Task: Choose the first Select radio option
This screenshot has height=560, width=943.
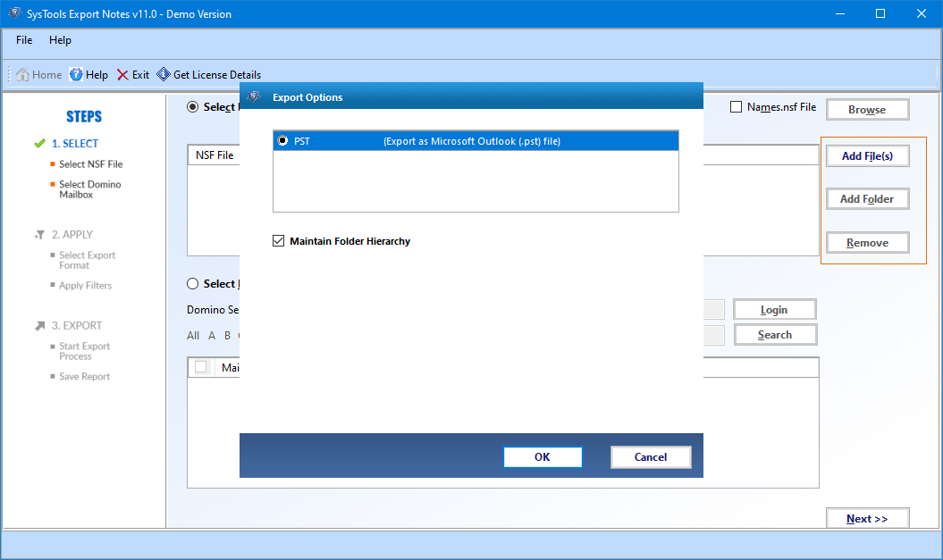Action: coord(192,107)
